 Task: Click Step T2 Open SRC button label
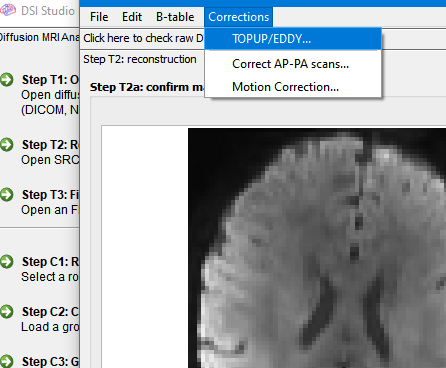tap(50, 152)
